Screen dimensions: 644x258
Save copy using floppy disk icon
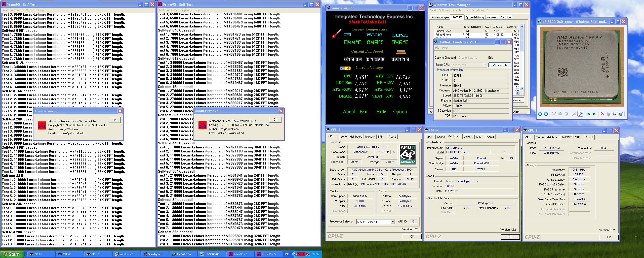(615, 114)
